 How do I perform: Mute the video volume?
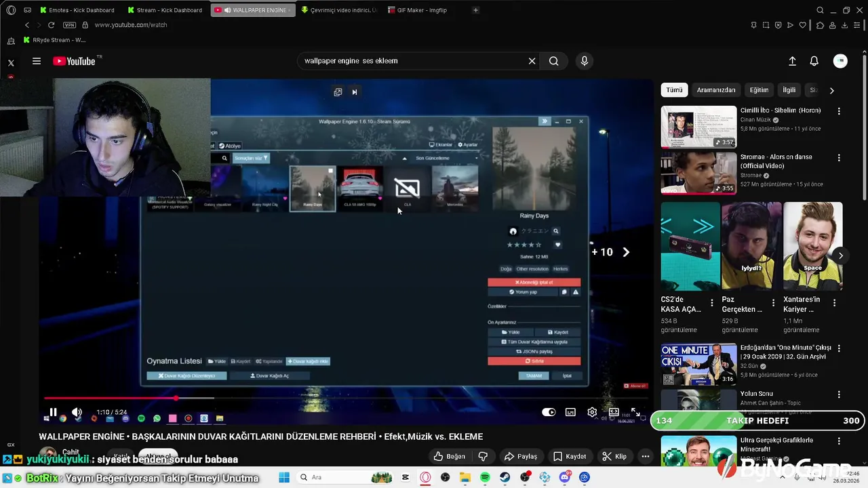77,412
